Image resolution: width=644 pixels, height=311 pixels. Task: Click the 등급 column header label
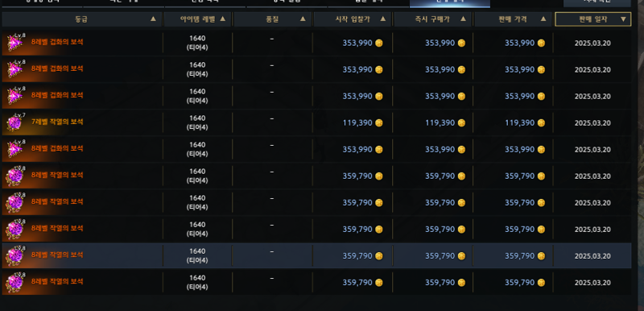point(78,19)
